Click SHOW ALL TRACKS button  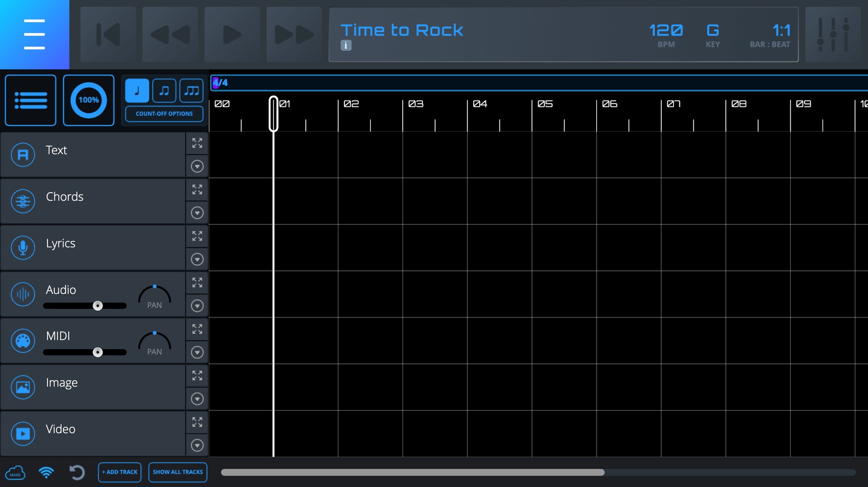pyautogui.click(x=177, y=472)
